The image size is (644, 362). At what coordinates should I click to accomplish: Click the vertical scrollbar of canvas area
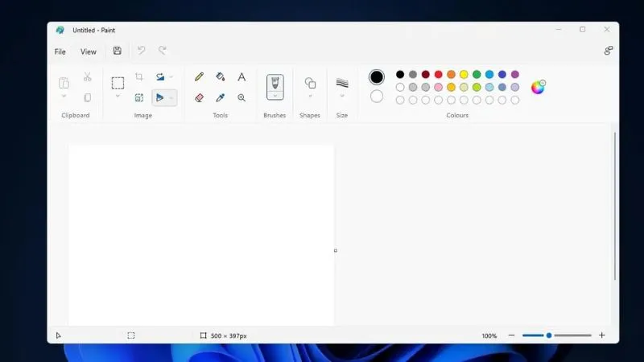pyautogui.click(x=615, y=207)
